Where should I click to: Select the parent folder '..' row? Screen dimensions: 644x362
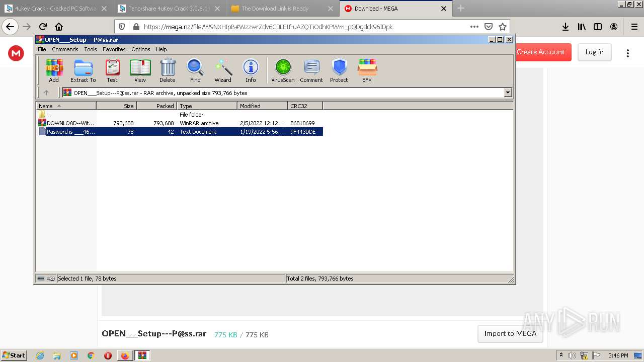point(180,115)
